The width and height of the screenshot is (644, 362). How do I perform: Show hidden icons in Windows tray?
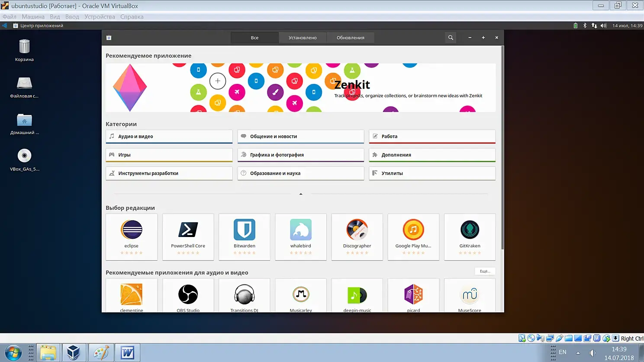coord(578,353)
